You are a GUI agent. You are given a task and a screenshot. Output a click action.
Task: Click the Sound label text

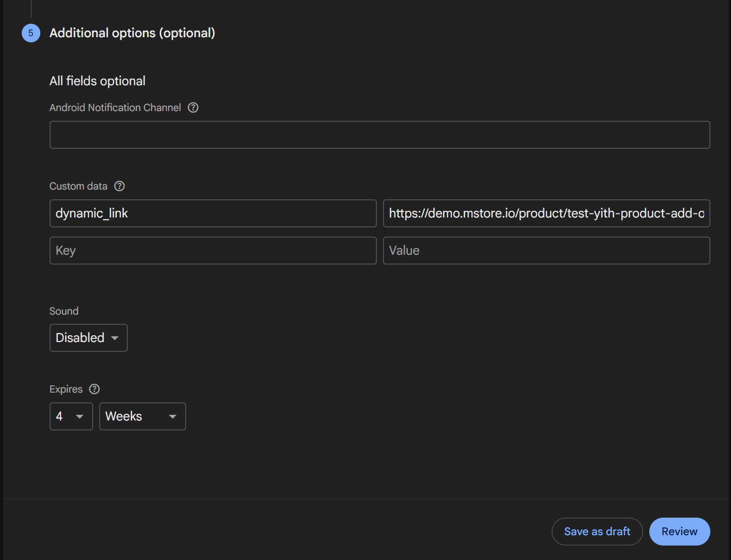coord(64,311)
